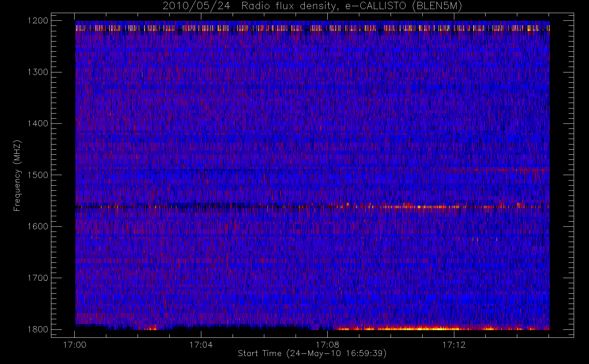
Task: Click the 17:00 time tick label
Action: pyautogui.click(x=75, y=345)
